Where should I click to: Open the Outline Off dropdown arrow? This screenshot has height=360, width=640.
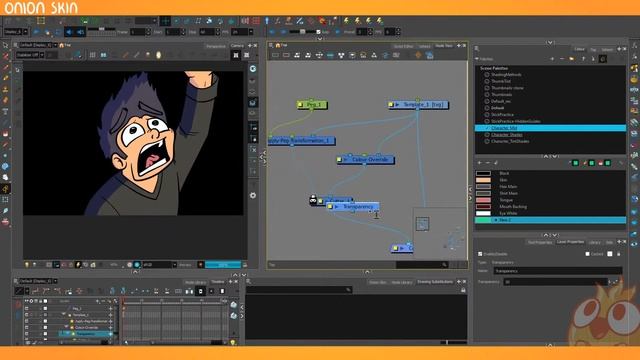coord(42,55)
